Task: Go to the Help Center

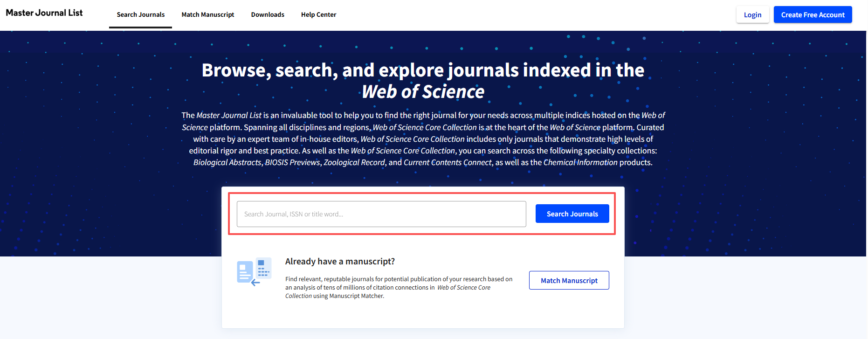Action: point(318,15)
